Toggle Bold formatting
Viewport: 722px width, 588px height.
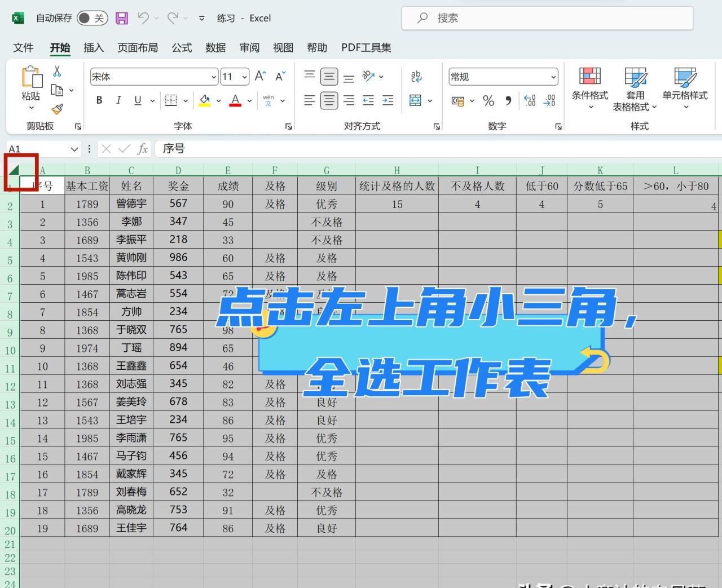[99, 100]
